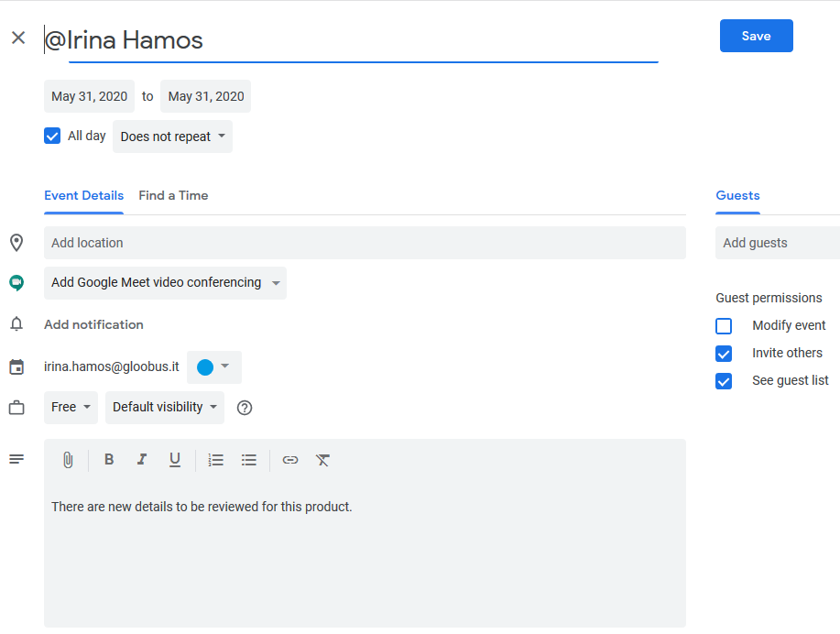Click the briefcase availability icon
The height and width of the screenshot is (634, 840).
[x=16, y=408]
